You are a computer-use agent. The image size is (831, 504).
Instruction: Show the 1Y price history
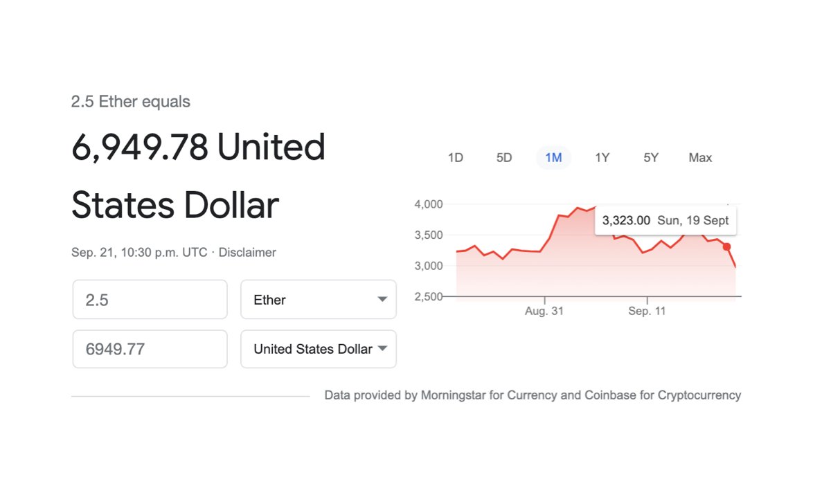(602, 158)
